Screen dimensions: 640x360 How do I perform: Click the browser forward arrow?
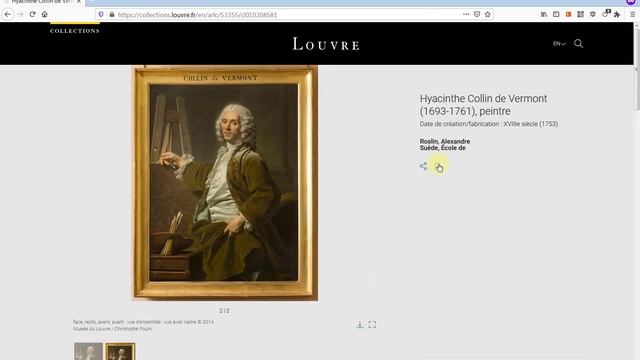click(20, 14)
